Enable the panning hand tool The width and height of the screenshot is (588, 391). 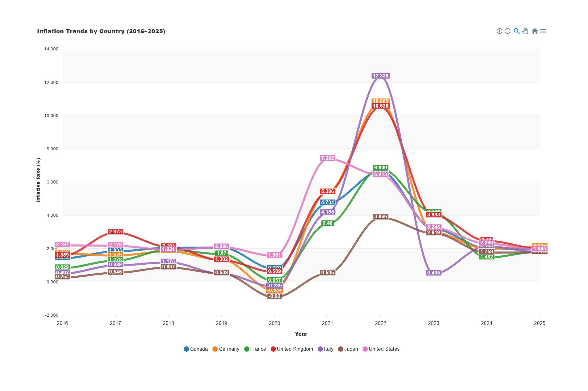525,31
